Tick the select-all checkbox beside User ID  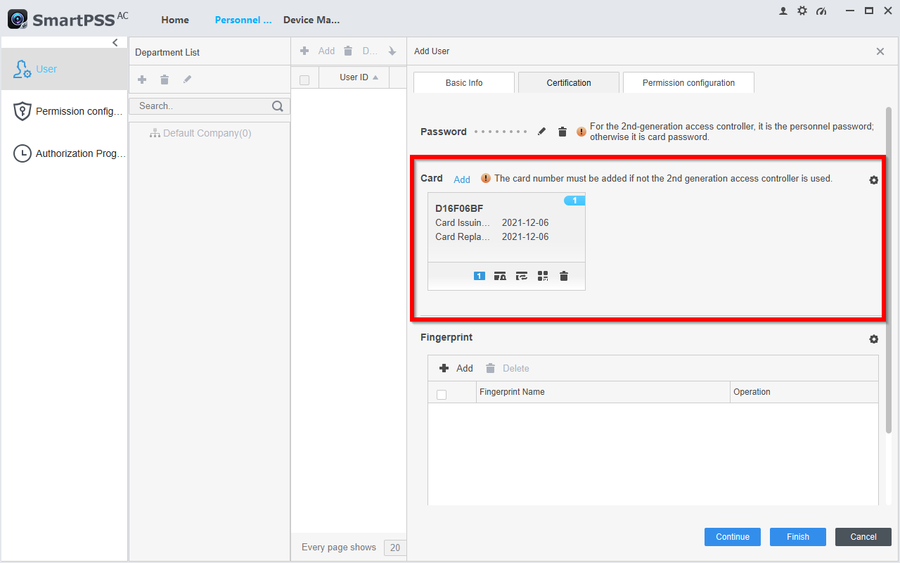click(305, 79)
